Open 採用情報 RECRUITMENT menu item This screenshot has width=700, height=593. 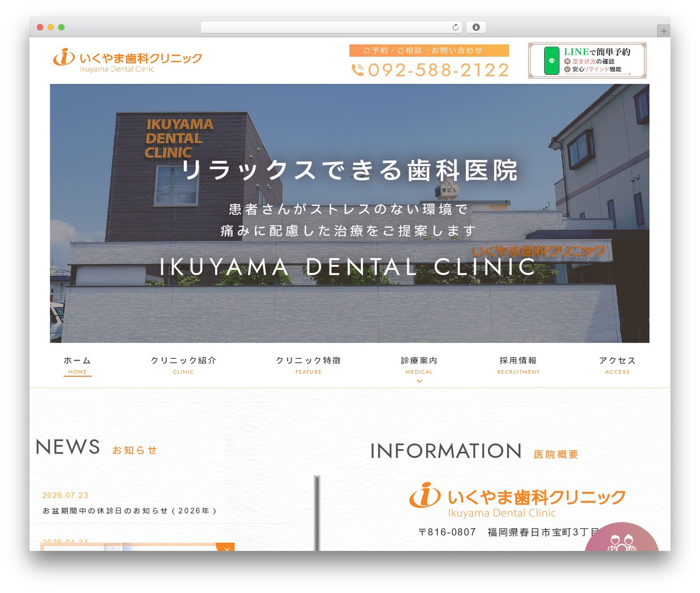coord(518,365)
